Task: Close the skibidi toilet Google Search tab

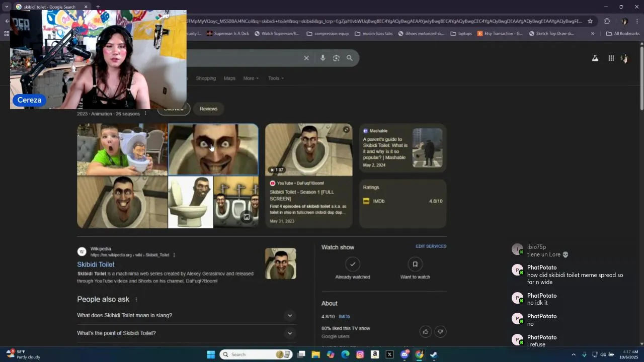Action: pos(86,7)
